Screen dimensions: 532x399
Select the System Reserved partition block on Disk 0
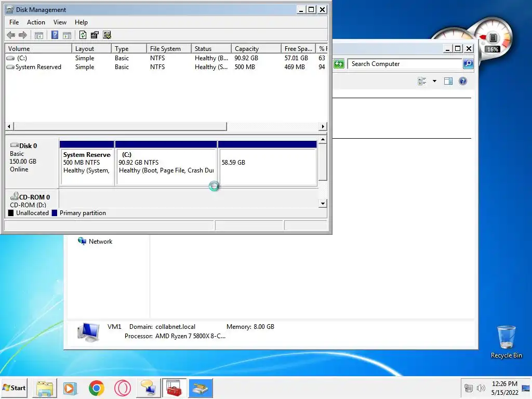pyautogui.click(x=87, y=163)
